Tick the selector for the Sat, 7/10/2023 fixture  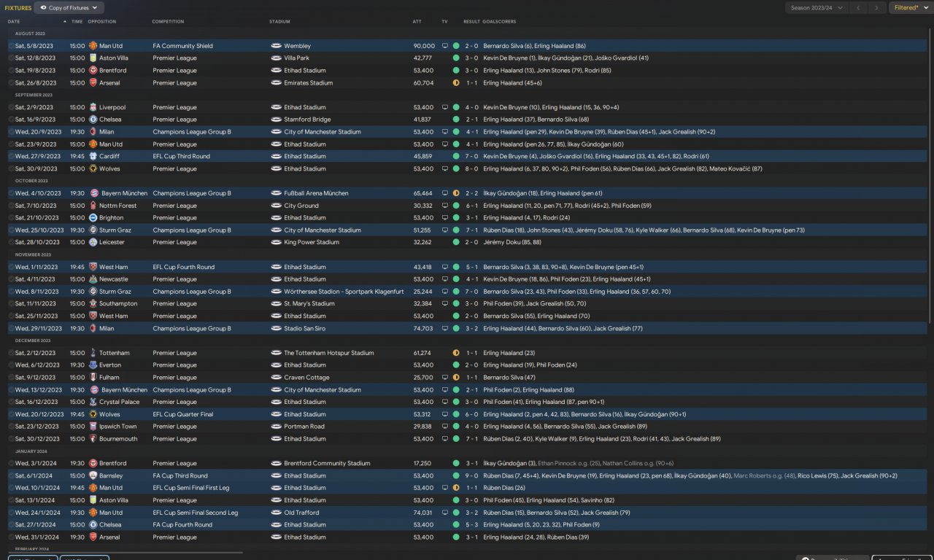pyautogui.click(x=11, y=206)
